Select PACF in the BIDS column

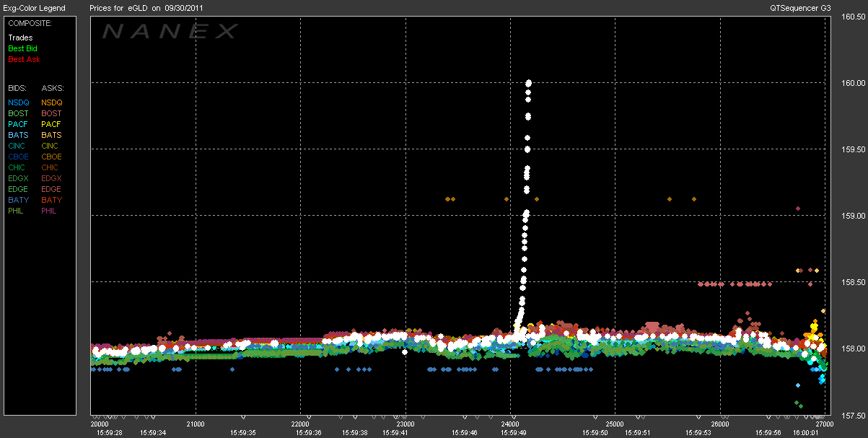(18, 124)
